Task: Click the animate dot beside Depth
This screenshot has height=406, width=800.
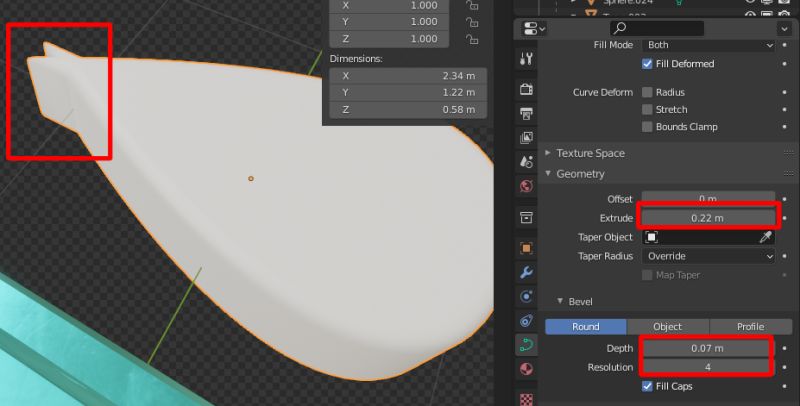Action: coord(785,348)
